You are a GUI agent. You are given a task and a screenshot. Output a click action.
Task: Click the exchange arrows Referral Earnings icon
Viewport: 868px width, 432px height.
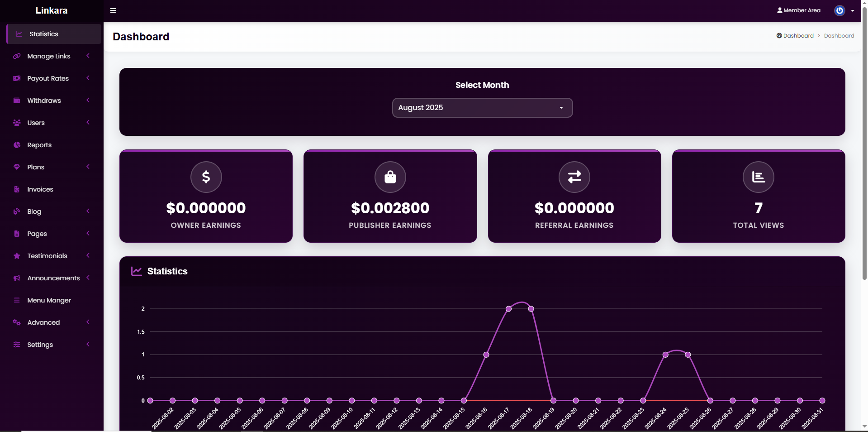[574, 177]
